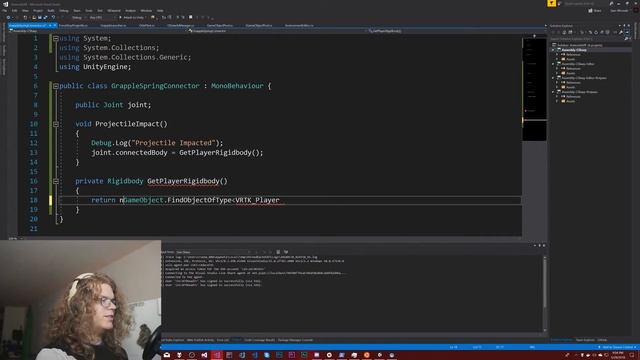
Task: Open the Edit menu
Action: (x=14, y=11)
